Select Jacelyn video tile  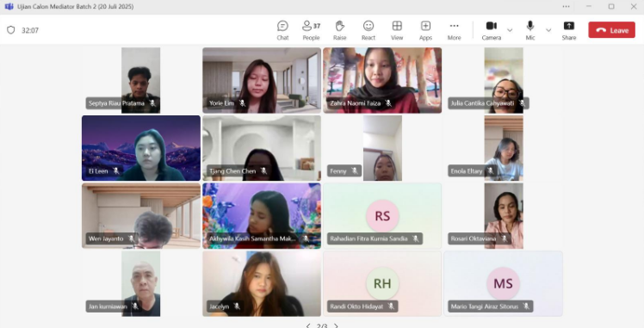pos(262,284)
